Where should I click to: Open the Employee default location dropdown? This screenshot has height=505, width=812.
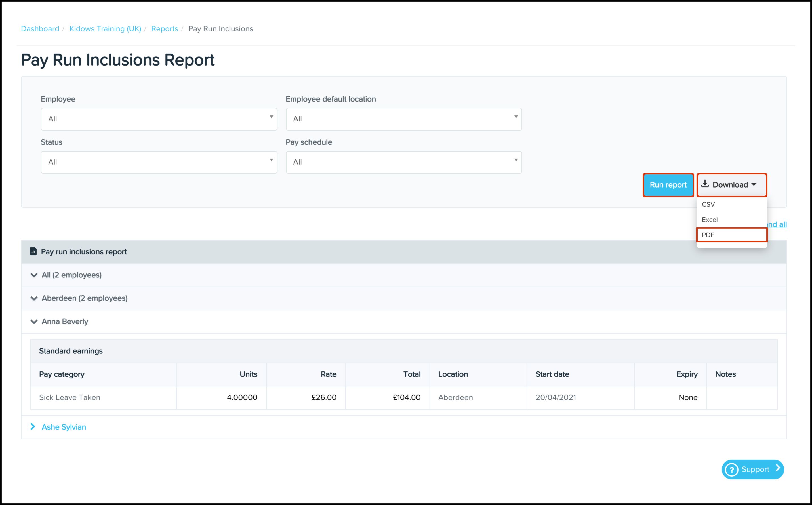(403, 119)
